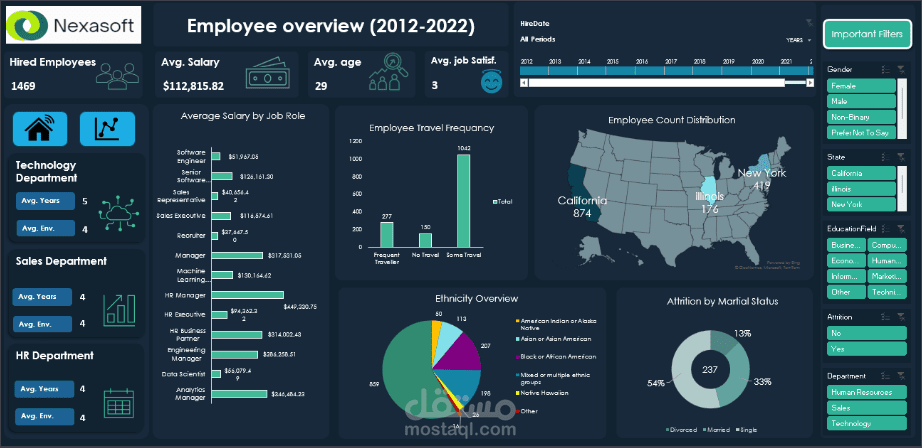Click the Frequent Traveller bar
This screenshot has height=448, width=922.
click(386, 235)
